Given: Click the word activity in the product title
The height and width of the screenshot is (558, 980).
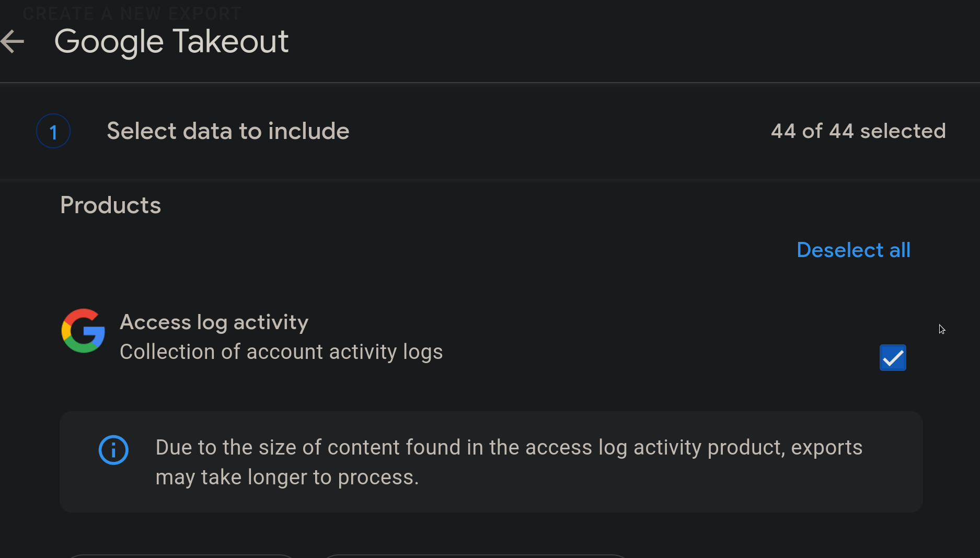Looking at the screenshot, I should (x=271, y=322).
